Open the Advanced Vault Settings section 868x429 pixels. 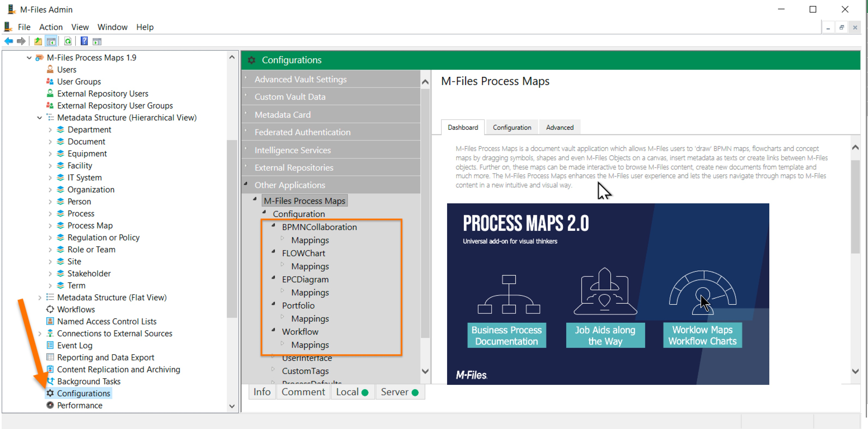(300, 79)
